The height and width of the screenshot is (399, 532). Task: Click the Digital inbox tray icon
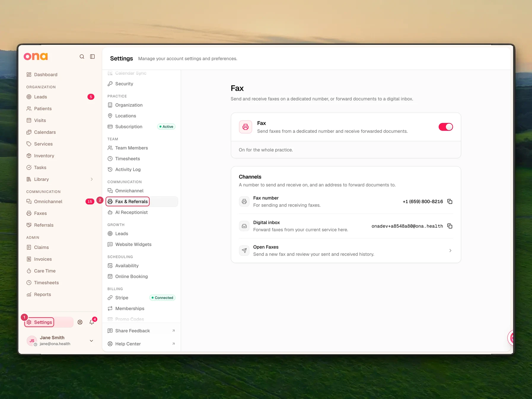(x=244, y=226)
